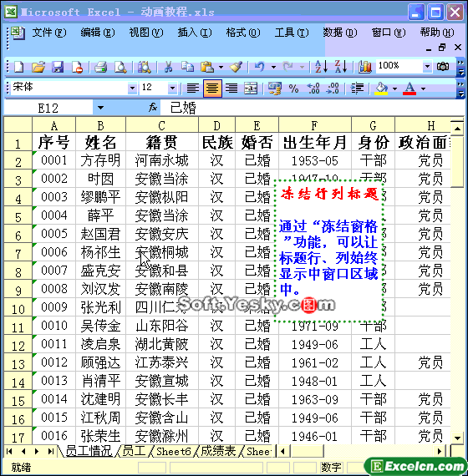Click the Permission document icon
The height and width of the screenshot is (476, 468).
point(77,67)
